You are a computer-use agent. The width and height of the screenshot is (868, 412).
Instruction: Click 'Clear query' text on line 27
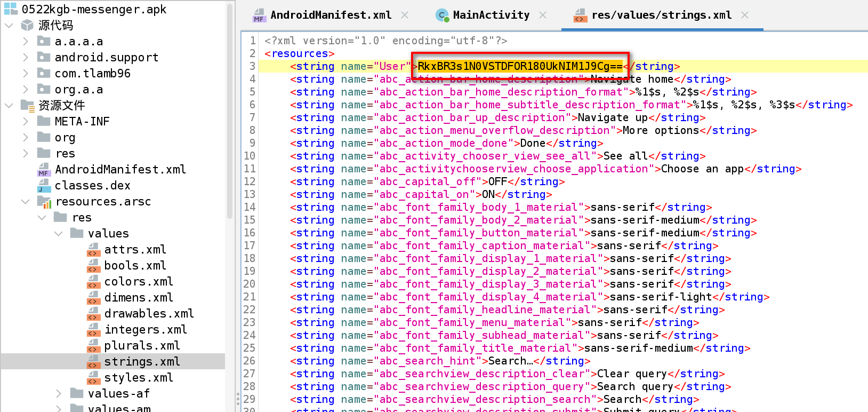point(632,374)
